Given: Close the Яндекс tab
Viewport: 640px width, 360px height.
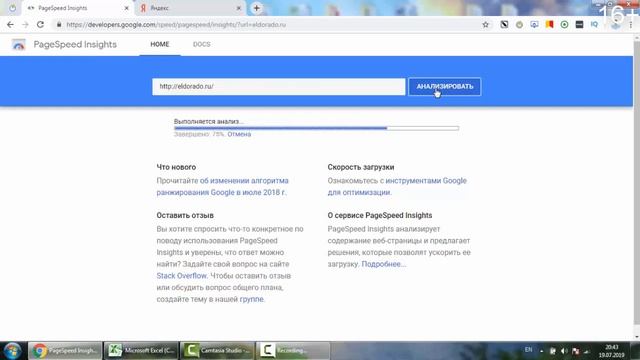Looking at the screenshot, I should [239, 8].
